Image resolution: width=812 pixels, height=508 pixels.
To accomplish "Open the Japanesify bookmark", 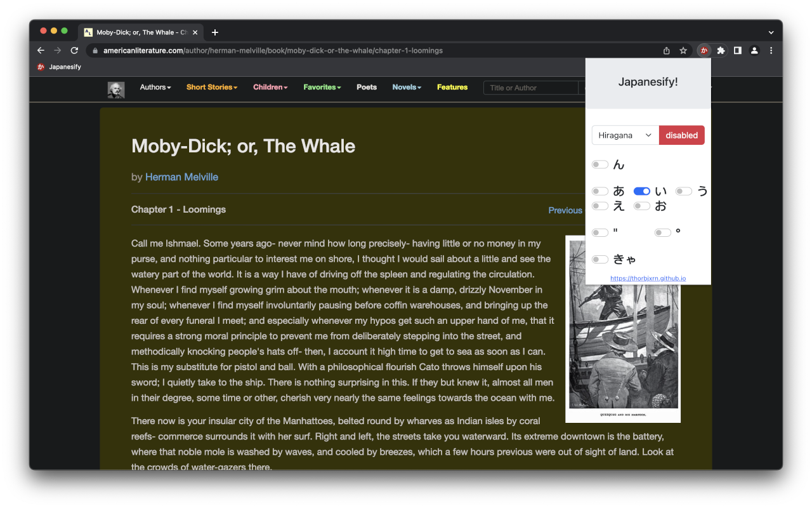I will pyautogui.click(x=59, y=67).
